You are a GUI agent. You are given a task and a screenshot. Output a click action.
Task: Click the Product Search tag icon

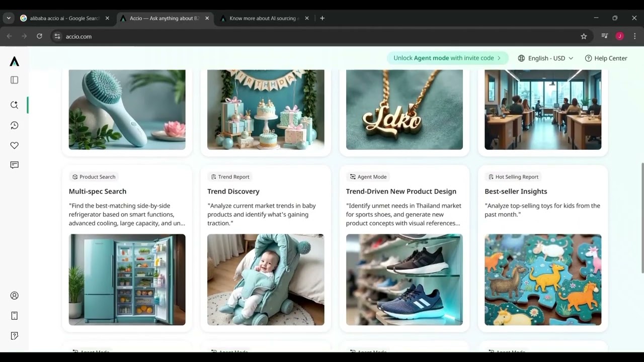pos(75,177)
